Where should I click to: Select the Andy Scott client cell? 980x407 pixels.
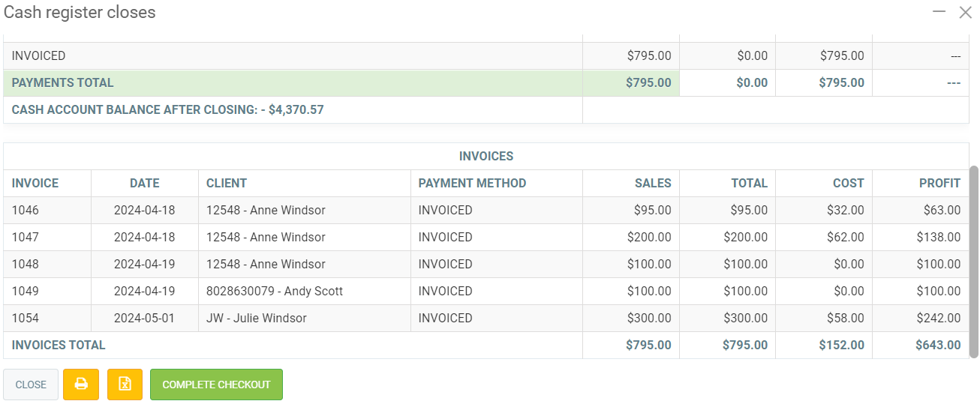(275, 291)
